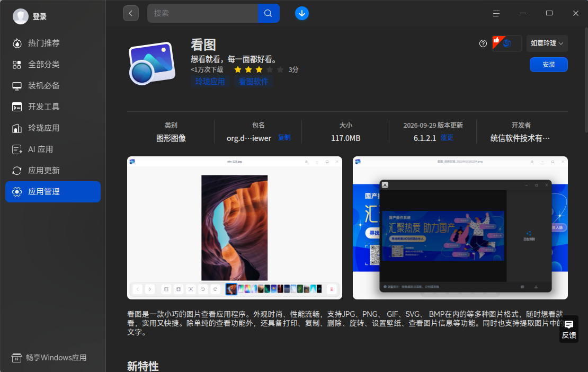The width and height of the screenshot is (588, 372).
Task: Click the back arrow button
Action: (x=130, y=13)
